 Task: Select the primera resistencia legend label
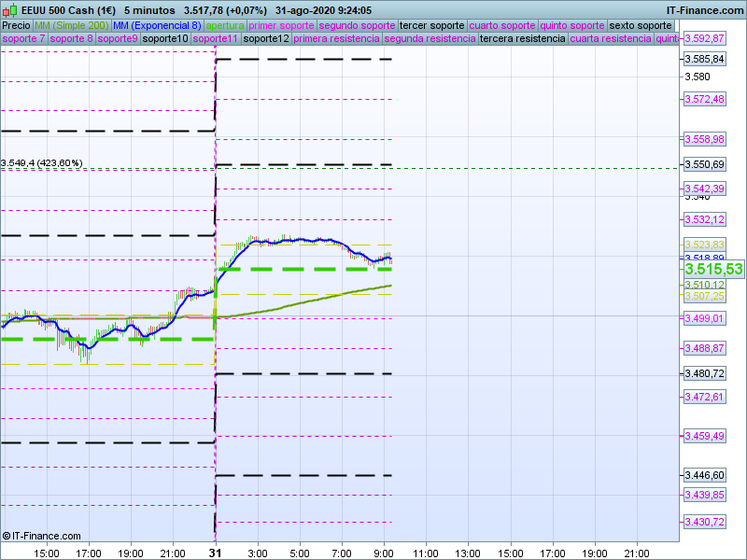tap(336, 39)
